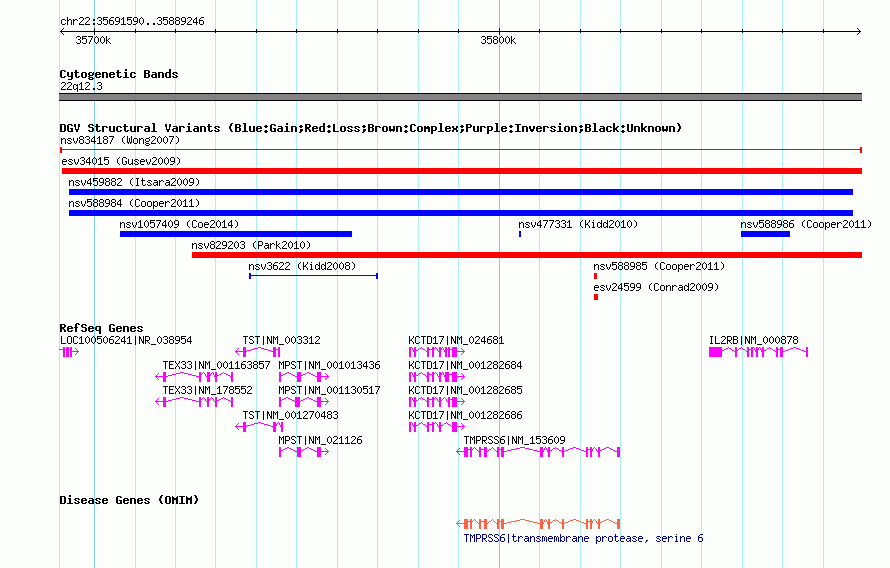Click the TMPRSS6|NM_153609 transcript label
Viewport: 890px width, 568px height.
coord(514,440)
